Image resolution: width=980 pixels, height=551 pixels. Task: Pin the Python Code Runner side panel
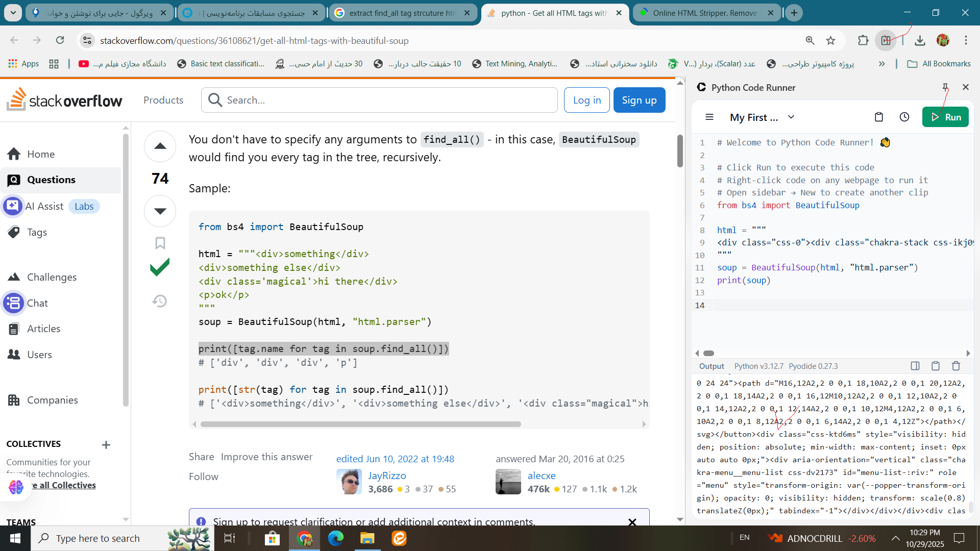[945, 87]
